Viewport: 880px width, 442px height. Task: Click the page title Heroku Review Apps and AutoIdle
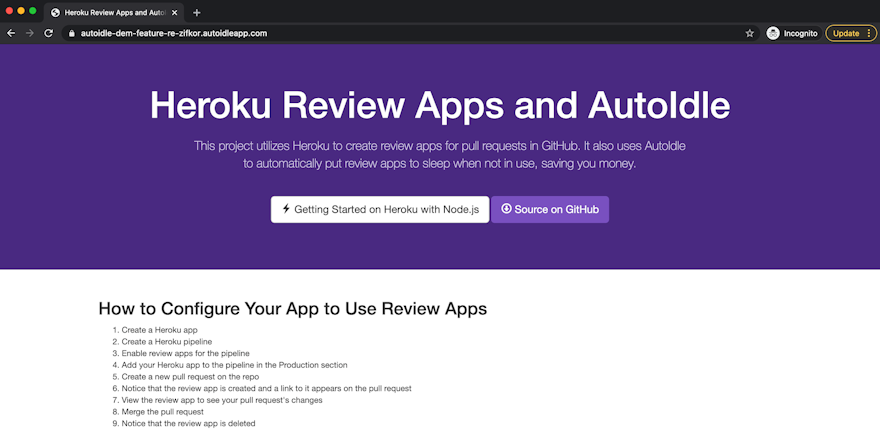[440, 105]
